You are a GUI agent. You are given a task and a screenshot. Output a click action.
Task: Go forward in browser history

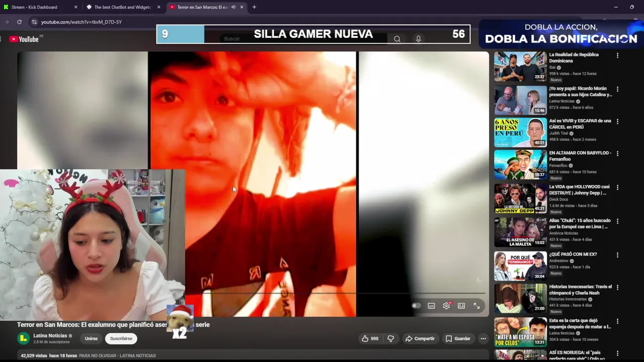(x=7, y=22)
